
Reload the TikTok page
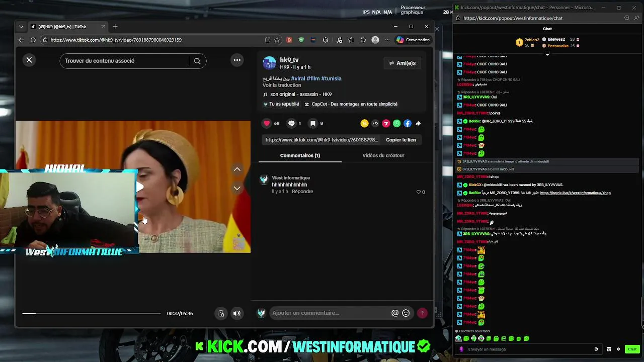33,40
